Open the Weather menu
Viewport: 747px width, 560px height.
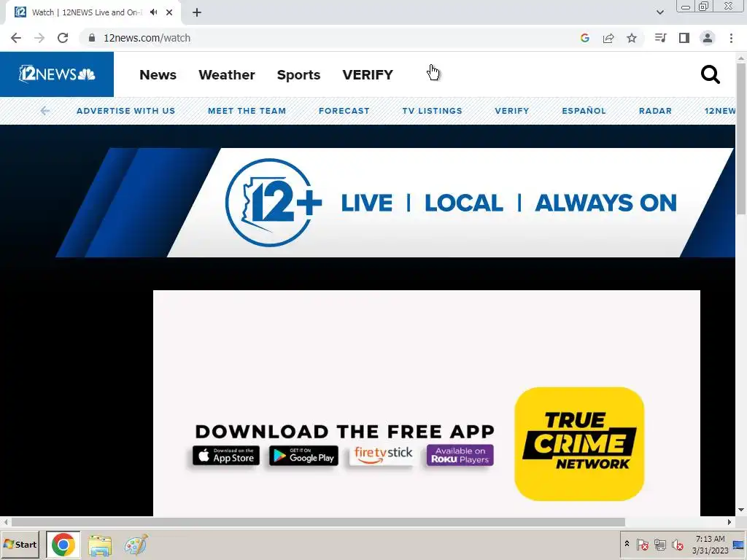coord(227,75)
